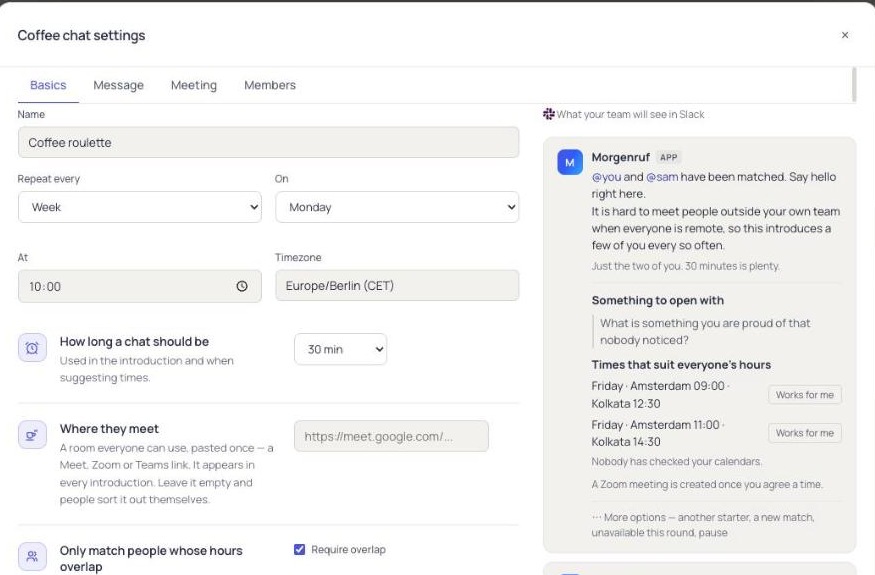
Task: Click the people icon beside hours overlap setting
Action: point(32,557)
